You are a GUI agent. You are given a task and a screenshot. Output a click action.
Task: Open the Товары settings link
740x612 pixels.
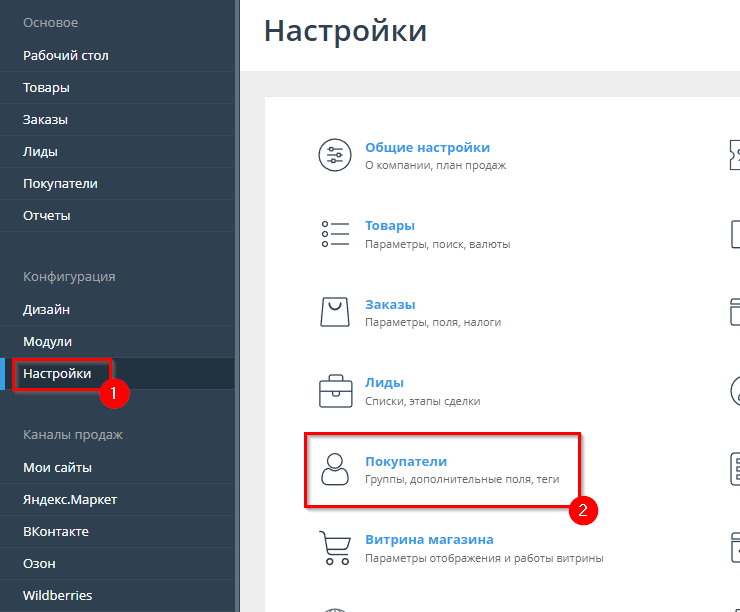click(390, 226)
